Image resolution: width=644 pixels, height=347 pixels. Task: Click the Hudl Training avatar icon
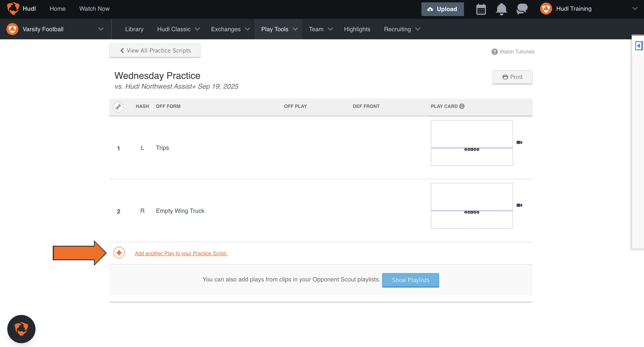click(546, 9)
